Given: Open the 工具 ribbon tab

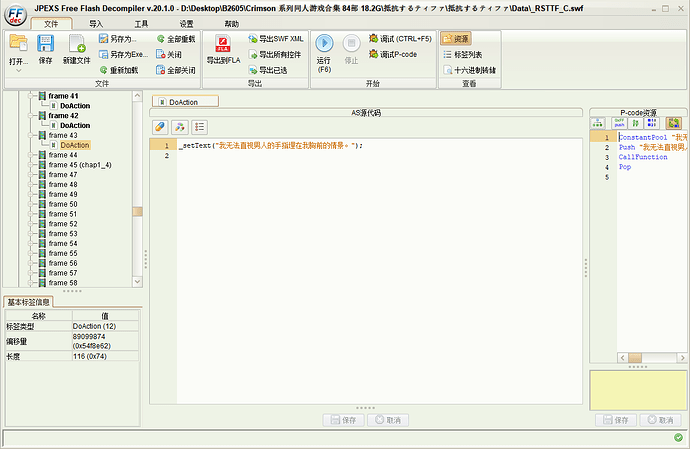Looking at the screenshot, I should 141,24.
